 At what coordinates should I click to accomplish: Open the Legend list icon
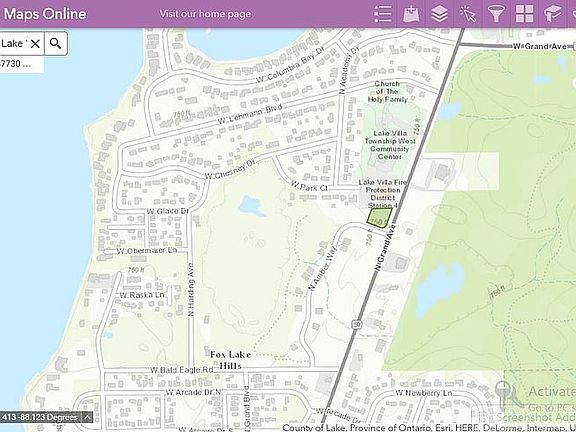(x=383, y=14)
